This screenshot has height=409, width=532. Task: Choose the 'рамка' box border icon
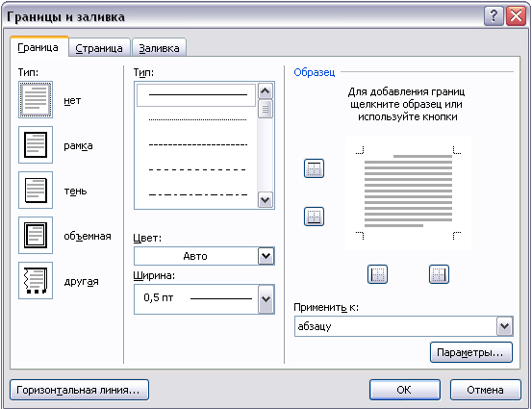click(36, 145)
